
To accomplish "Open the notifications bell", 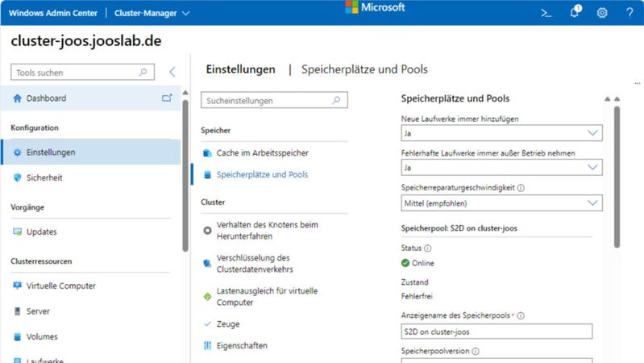I will click(x=575, y=12).
